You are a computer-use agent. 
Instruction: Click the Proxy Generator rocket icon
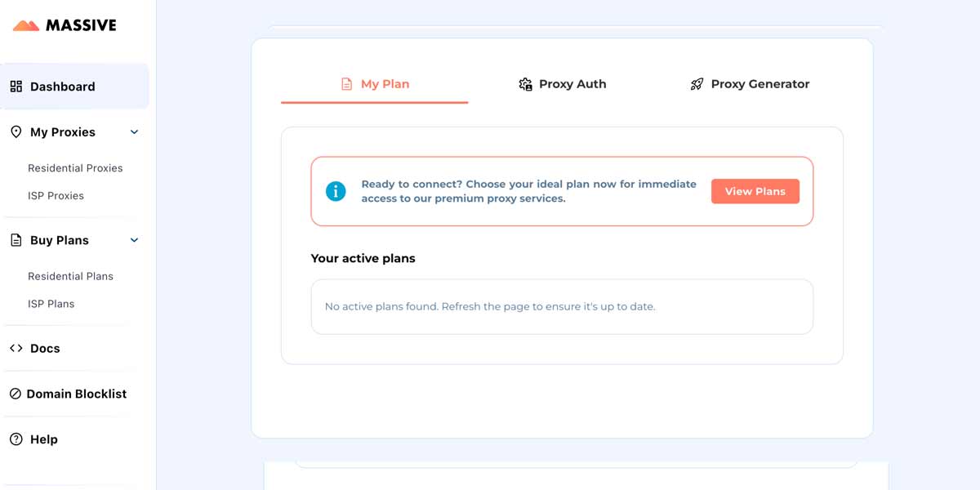click(697, 84)
